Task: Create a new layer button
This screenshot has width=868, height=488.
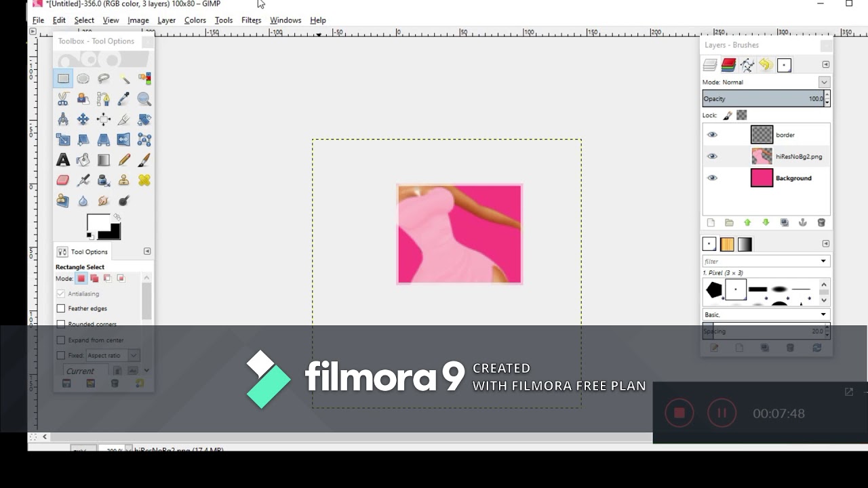Action: (711, 223)
